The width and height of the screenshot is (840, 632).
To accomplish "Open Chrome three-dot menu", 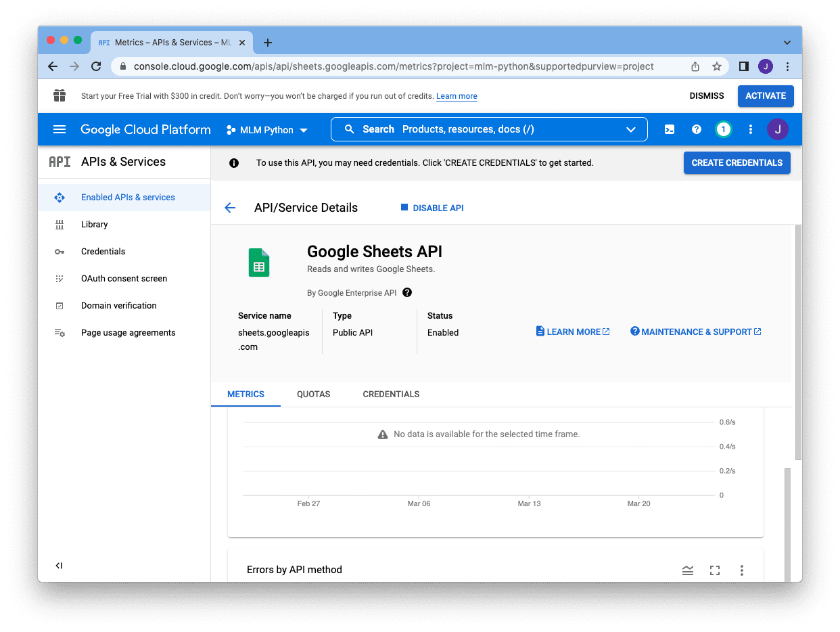I will [787, 66].
